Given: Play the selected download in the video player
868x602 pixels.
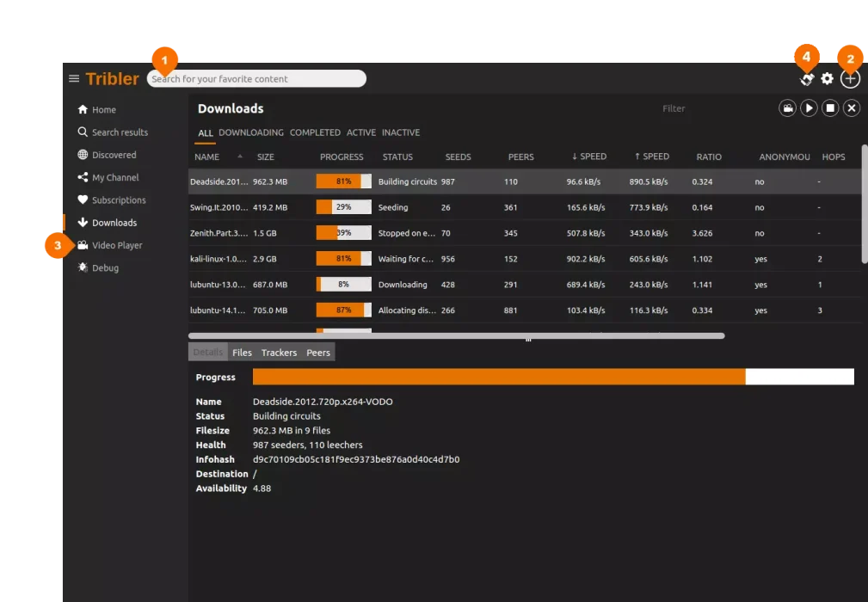Looking at the screenshot, I should 788,107.
